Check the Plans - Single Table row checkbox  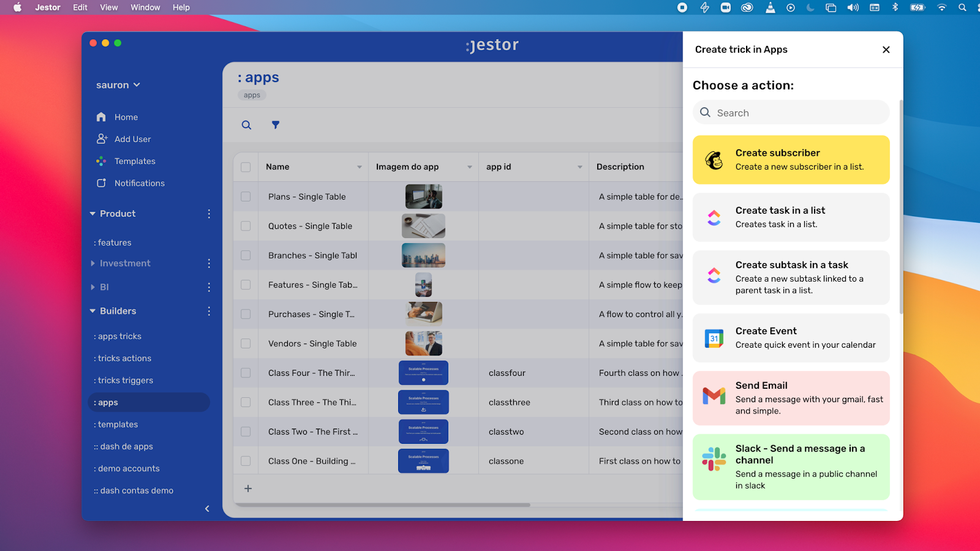pos(246,197)
